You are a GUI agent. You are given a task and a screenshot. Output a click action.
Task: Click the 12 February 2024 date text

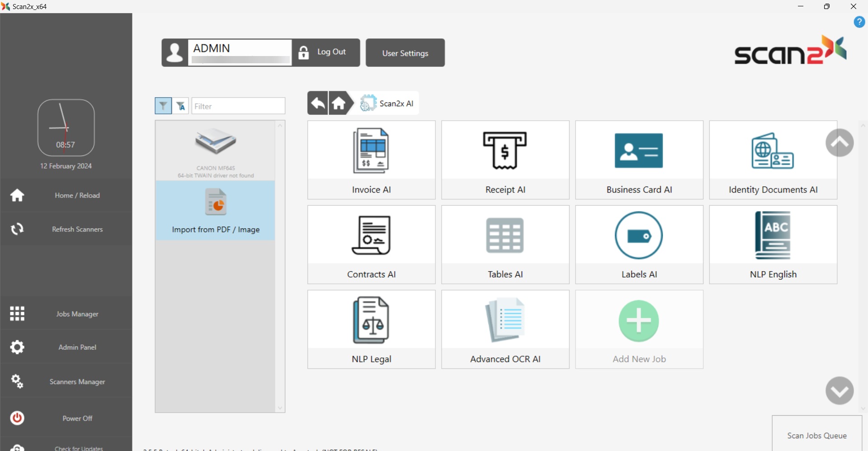66,166
